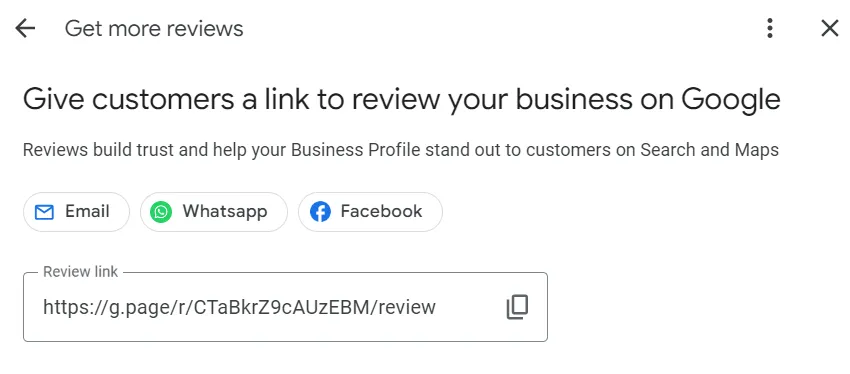Close the Get more reviews dialog

(829, 28)
